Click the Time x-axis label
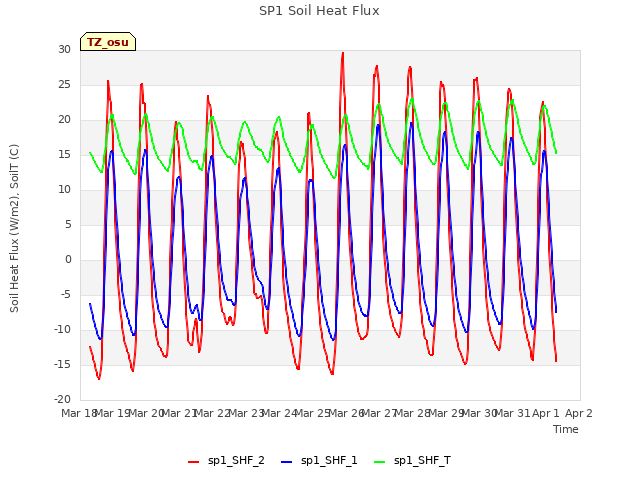640x480 pixels. [565, 429]
